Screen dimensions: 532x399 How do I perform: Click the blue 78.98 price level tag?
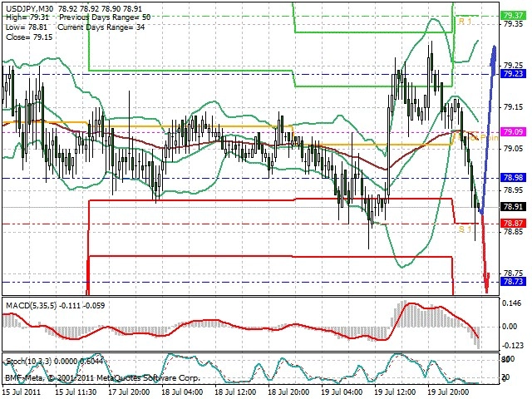click(x=513, y=177)
